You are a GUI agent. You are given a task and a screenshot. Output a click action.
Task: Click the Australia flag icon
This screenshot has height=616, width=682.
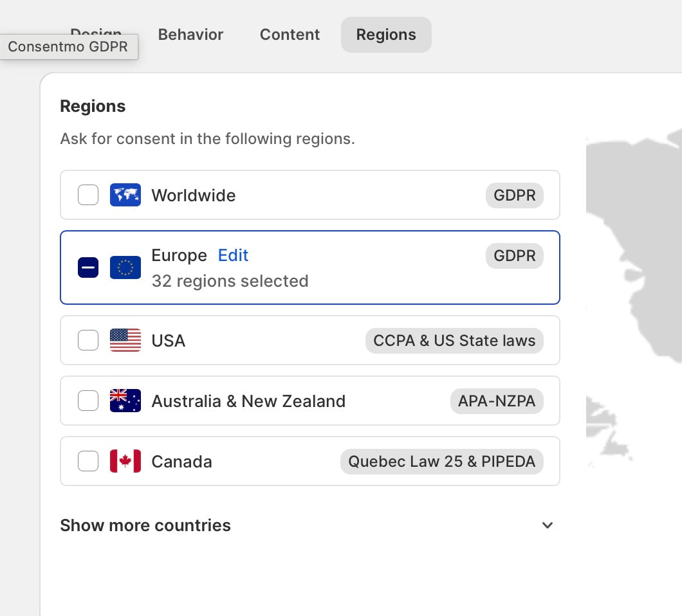click(125, 401)
